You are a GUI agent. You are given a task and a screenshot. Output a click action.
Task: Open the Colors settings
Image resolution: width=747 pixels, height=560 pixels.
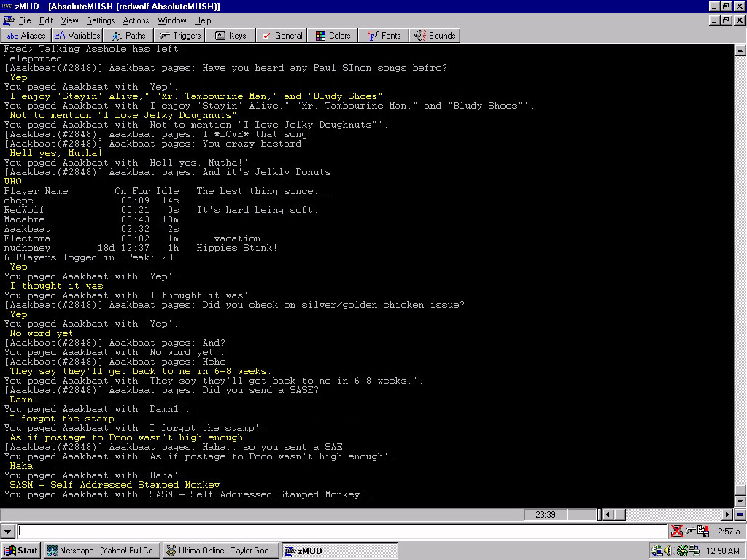click(332, 35)
